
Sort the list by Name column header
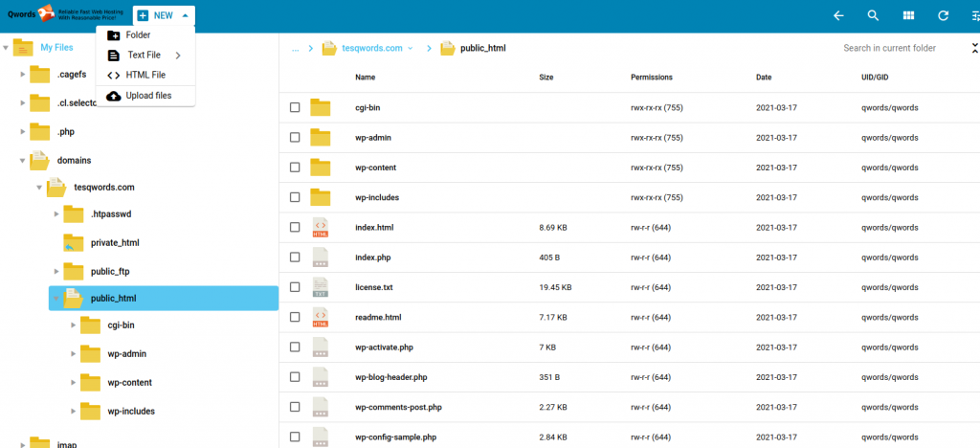[365, 78]
